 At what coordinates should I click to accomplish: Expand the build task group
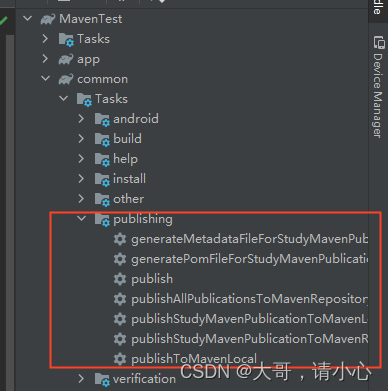click(x=81, y=138)
